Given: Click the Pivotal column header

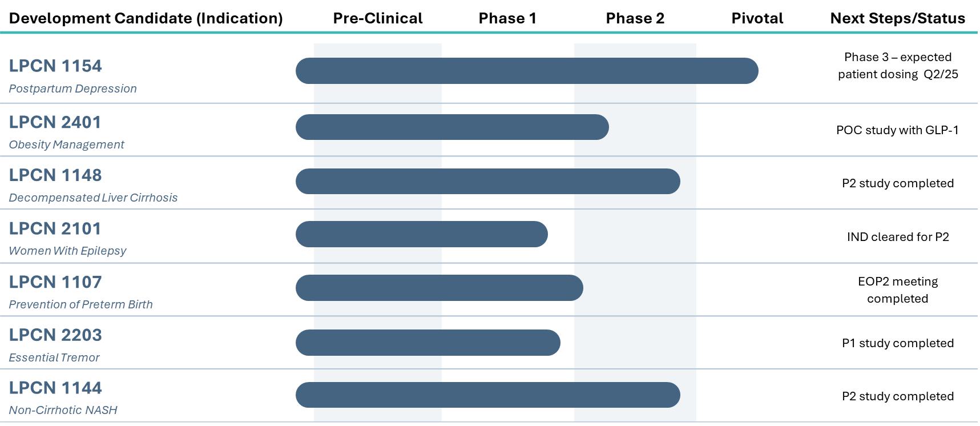Looking at the screenshot, I should tap(757, 18).
